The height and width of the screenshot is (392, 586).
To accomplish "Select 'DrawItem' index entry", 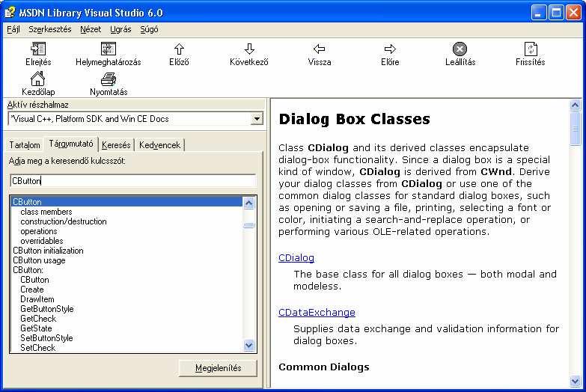I will [x=37, y=299].
